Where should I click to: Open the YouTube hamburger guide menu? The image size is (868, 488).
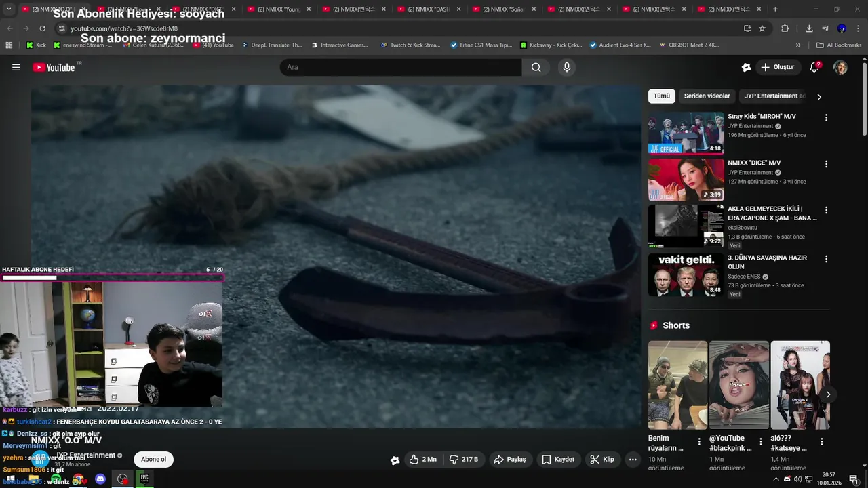click(x=16, y=67)
